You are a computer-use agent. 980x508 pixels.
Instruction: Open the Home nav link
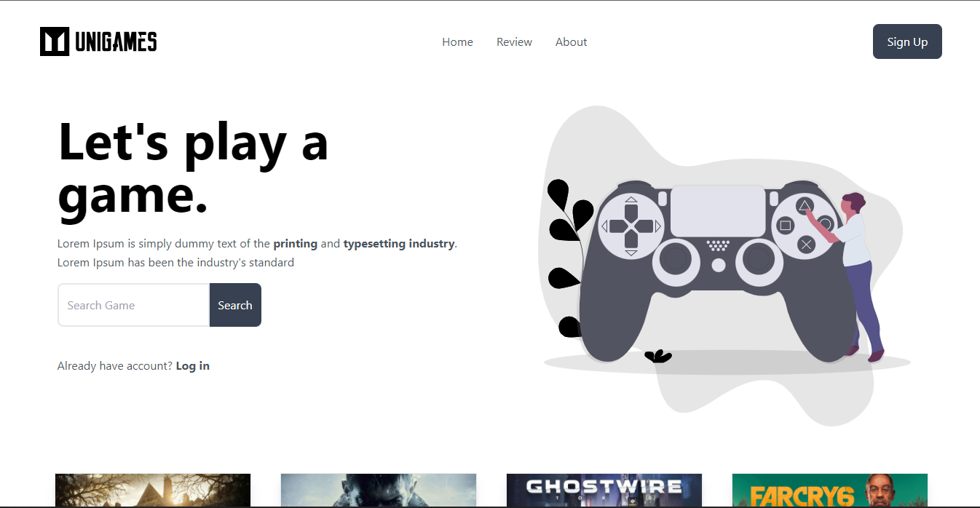coord(457,42)
